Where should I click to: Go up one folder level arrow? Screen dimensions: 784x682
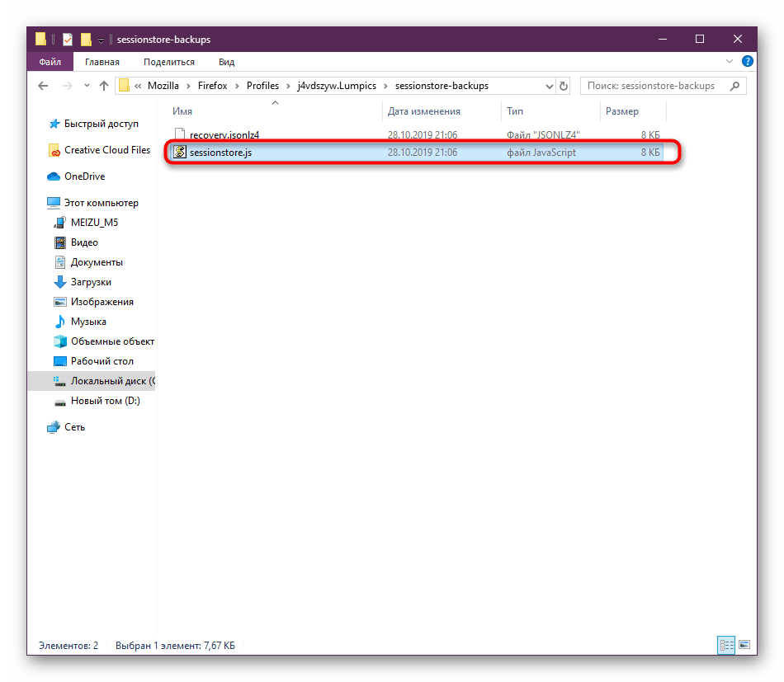pos(103,86)
